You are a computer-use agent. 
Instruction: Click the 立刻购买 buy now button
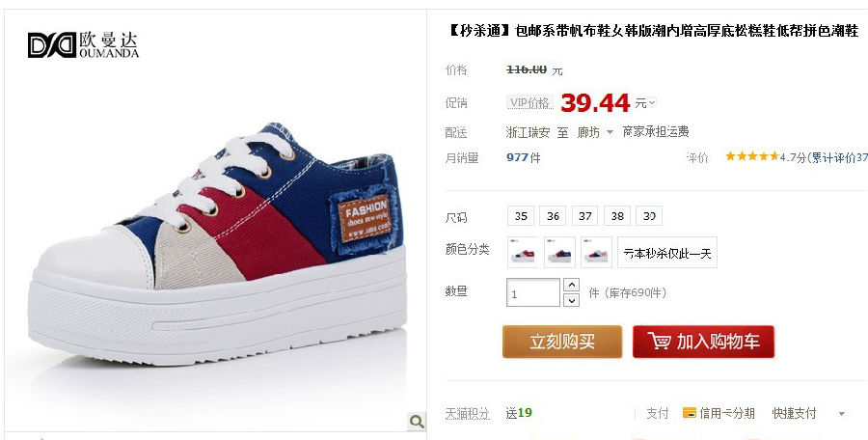coord(562,342)
